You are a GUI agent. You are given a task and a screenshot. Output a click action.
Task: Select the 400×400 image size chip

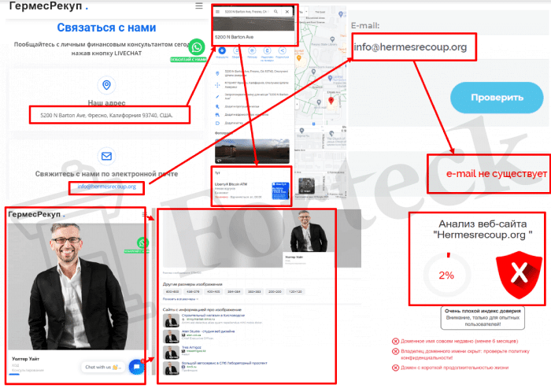[213, 291]
